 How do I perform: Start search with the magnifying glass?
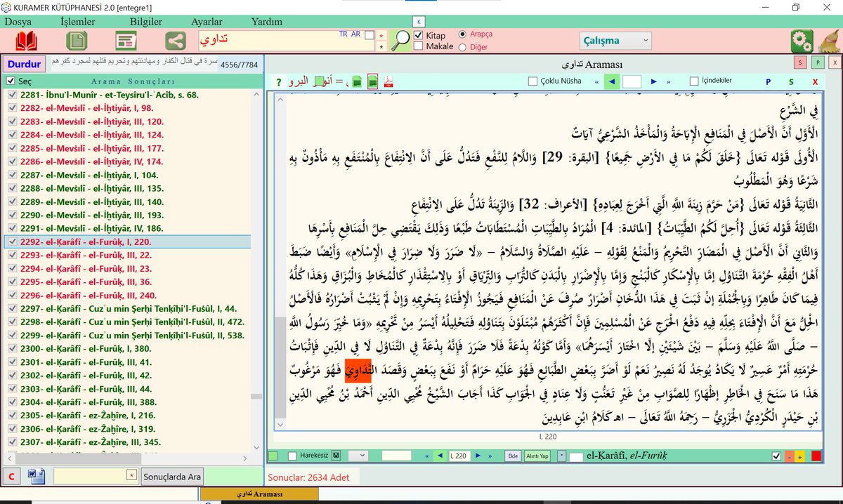coord(401,41)
